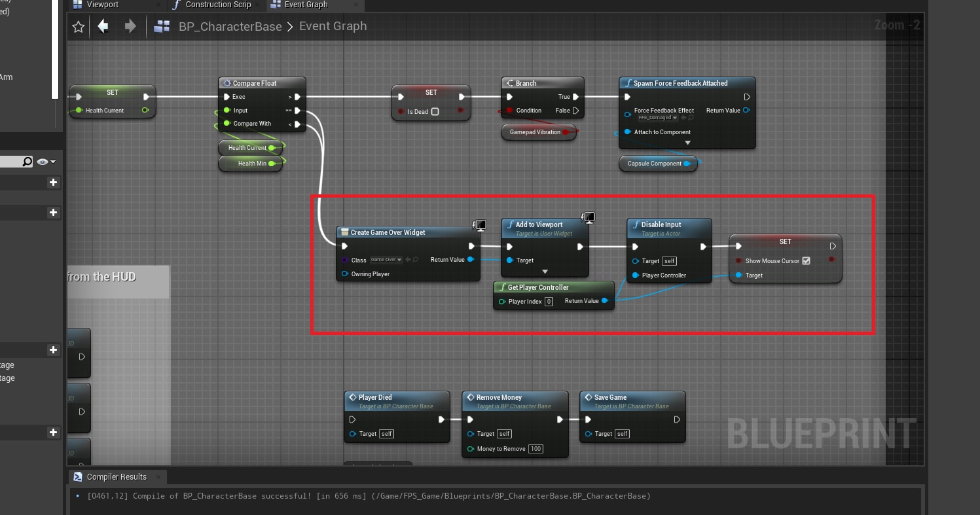Click the Player Index input field

point(549,302)
